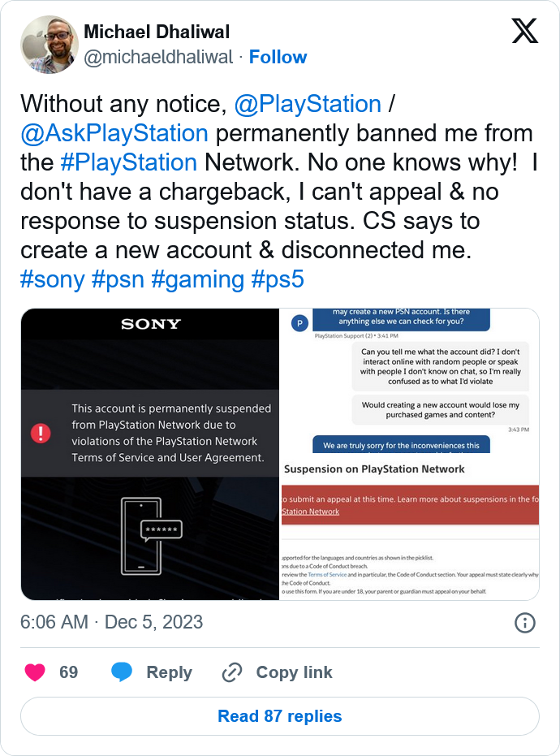Open the #gaming hashtag
Viewport: 560px width, 756px height.
(x=197, y=279)
